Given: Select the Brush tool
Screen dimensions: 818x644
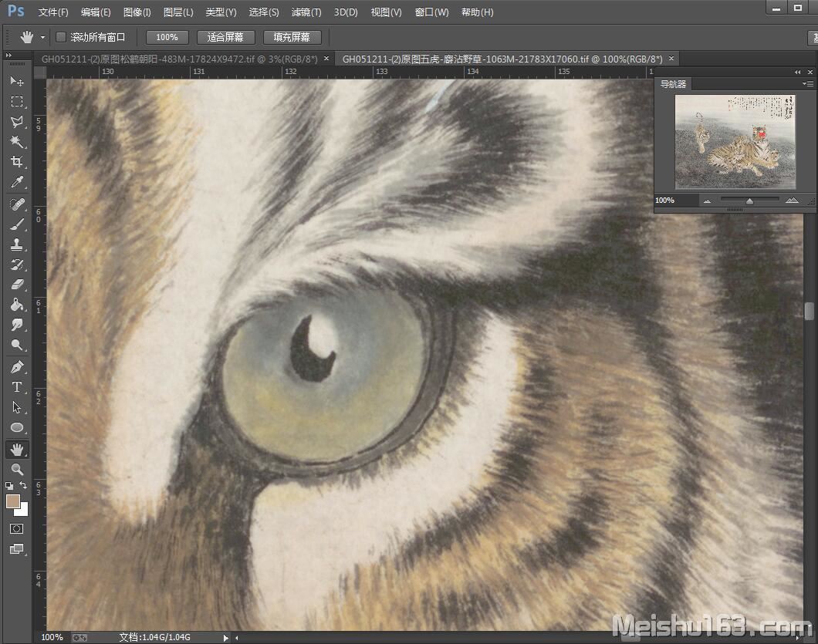Looking at the screenshot, I should [x=17, y=224].
